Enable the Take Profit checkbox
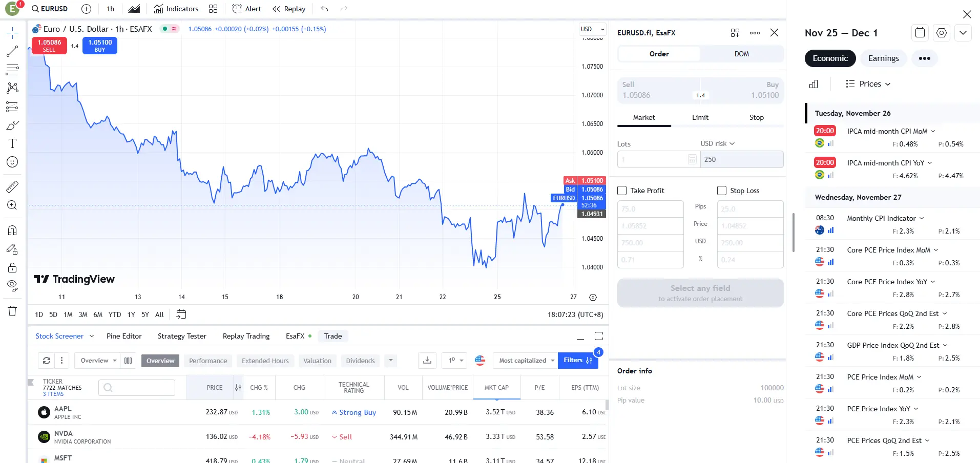980x463 pixels. [x=622, y=191]
